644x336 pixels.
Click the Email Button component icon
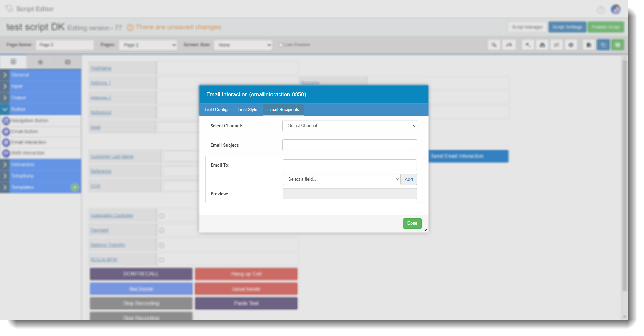click(6, 132)
